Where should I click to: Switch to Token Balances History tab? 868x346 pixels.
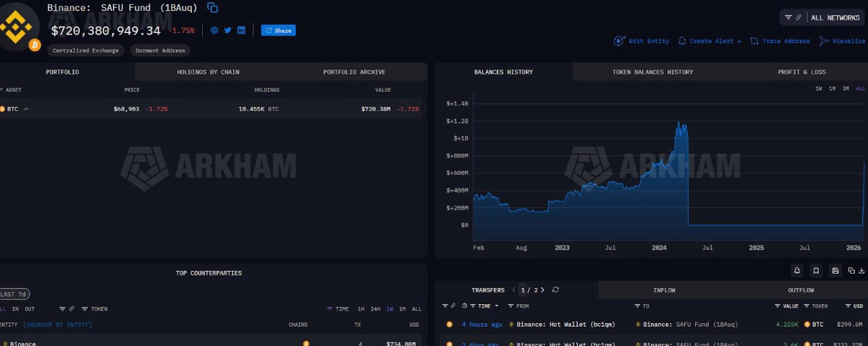tap(652, 72)
